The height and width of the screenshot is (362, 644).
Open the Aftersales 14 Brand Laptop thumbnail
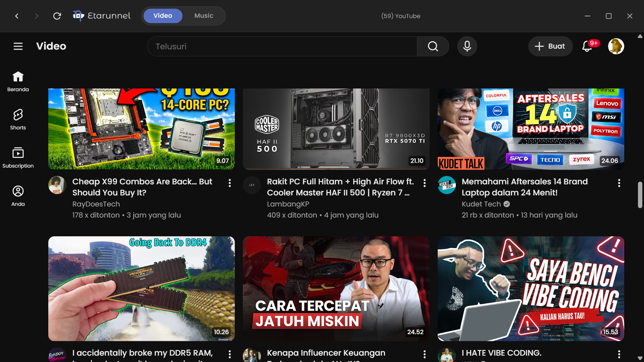(x=531, y=129)
